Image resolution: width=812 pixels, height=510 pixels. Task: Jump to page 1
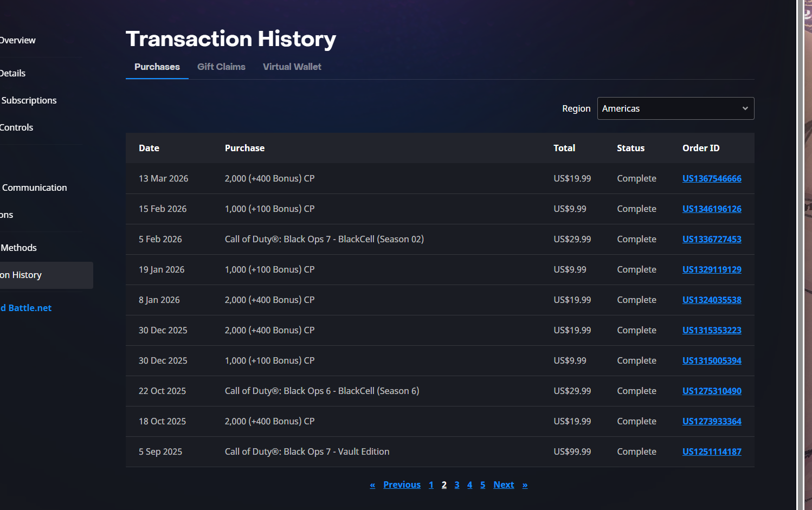[431, 485]
